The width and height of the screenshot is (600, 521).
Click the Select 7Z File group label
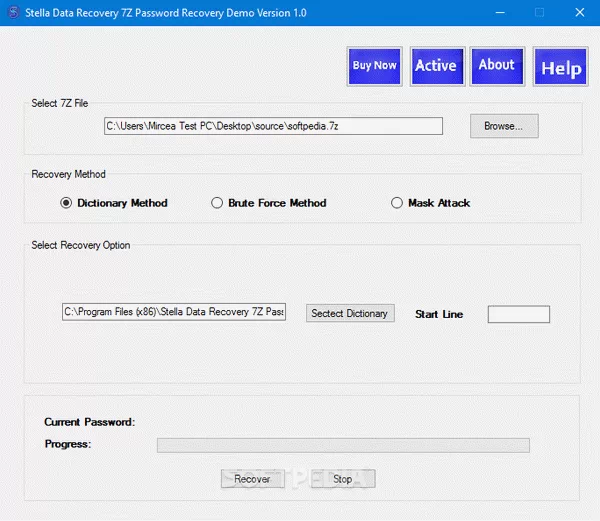60,103
